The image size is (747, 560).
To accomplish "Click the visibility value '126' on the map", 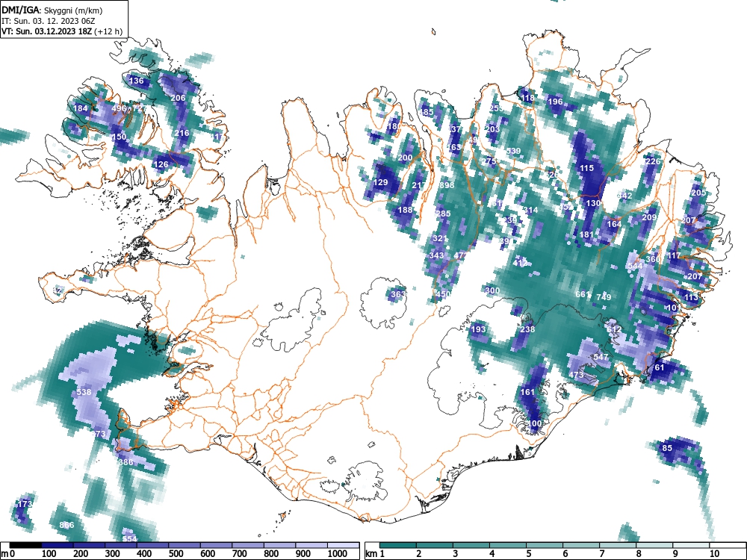I will coord(161,164).
